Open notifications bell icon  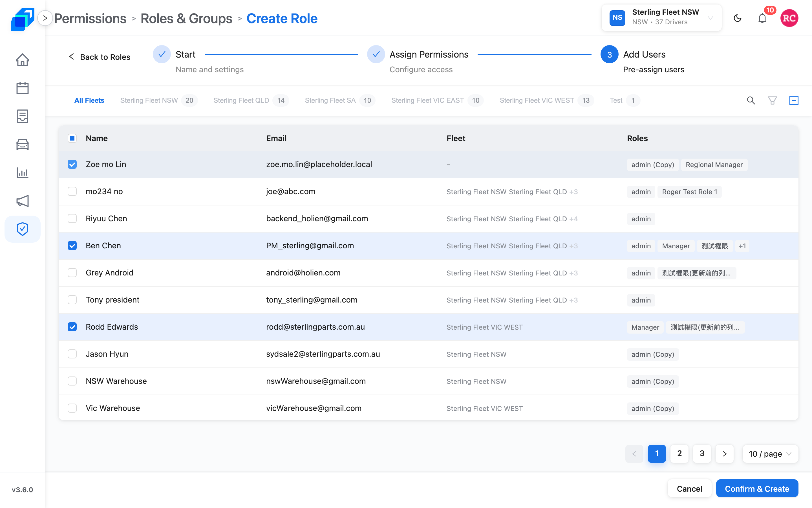[762, 18]
